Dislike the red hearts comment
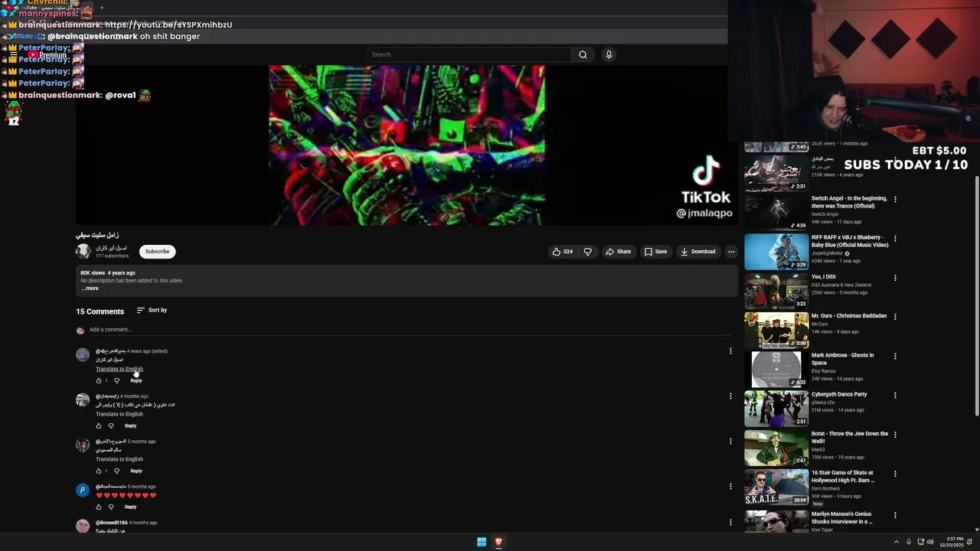The image size is (980, 551). [111, 507]
